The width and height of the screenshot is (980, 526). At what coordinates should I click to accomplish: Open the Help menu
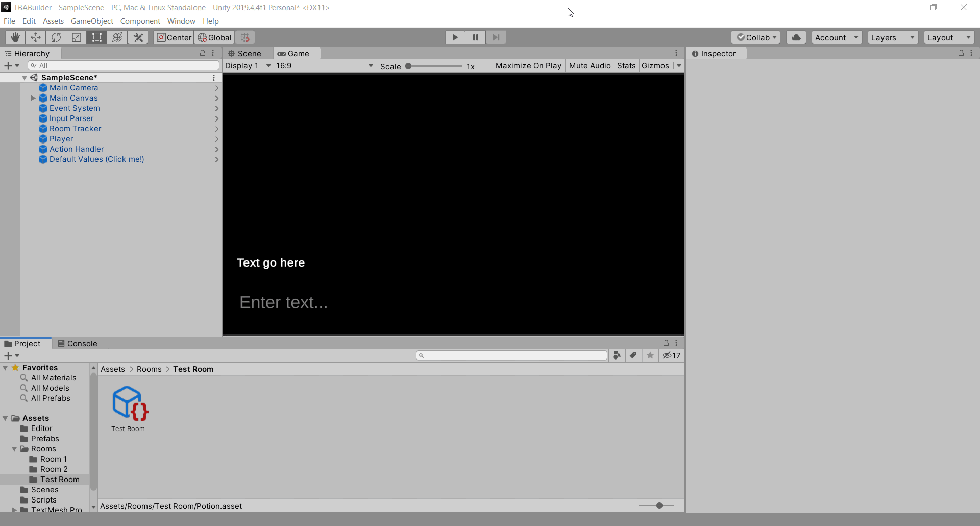(x=210, y=21)
